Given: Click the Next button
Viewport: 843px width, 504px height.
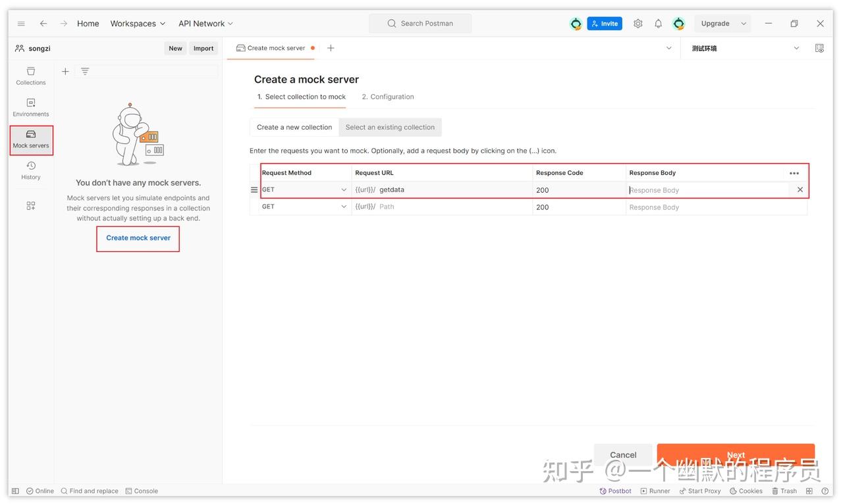Looking at the screenshot, I should click(736, 455).
